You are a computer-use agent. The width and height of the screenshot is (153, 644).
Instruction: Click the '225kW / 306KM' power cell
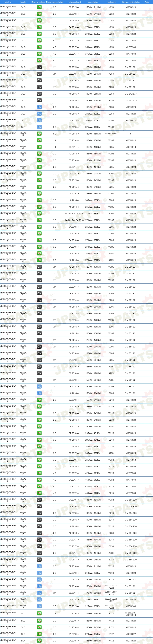tap(93, 606)
